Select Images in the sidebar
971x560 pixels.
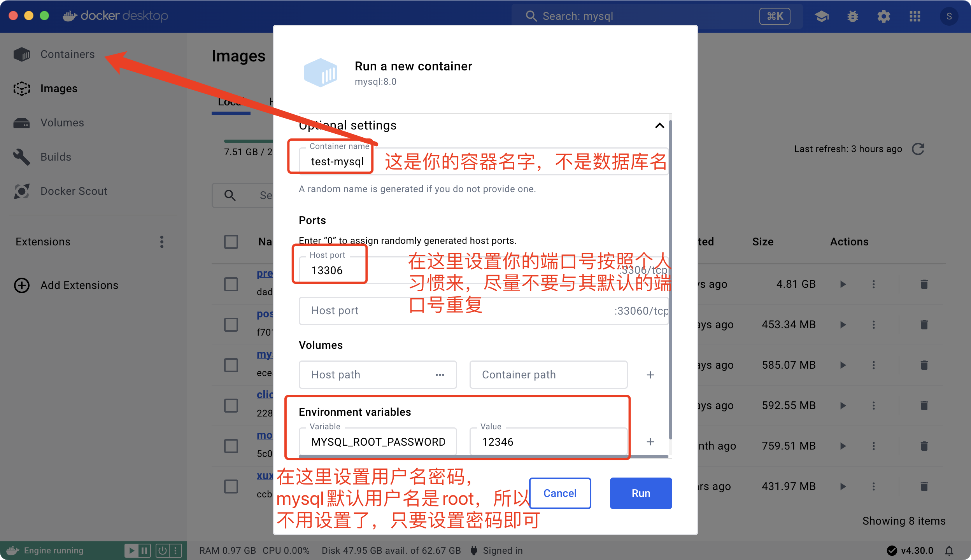click(59, 88)
